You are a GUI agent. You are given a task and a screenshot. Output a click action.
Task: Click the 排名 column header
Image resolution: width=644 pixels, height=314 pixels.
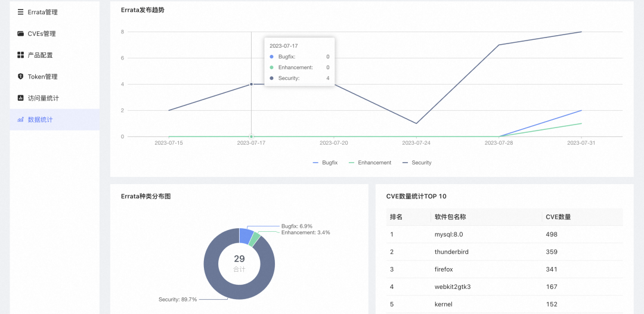[x=396, y=217]
